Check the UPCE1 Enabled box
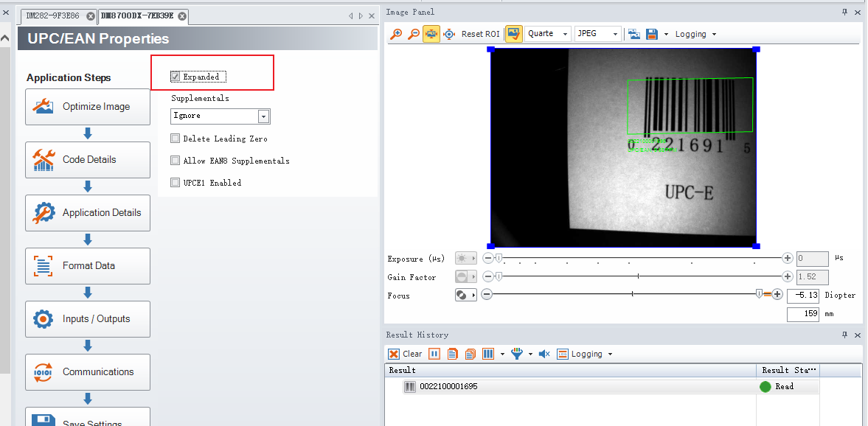 (176, 183)
